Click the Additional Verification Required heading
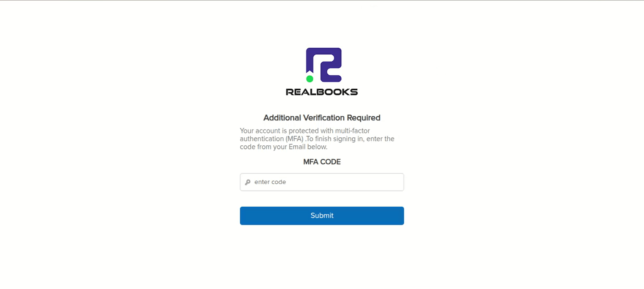644x289 pixels. pyautogui.click(x=322, y=118)
